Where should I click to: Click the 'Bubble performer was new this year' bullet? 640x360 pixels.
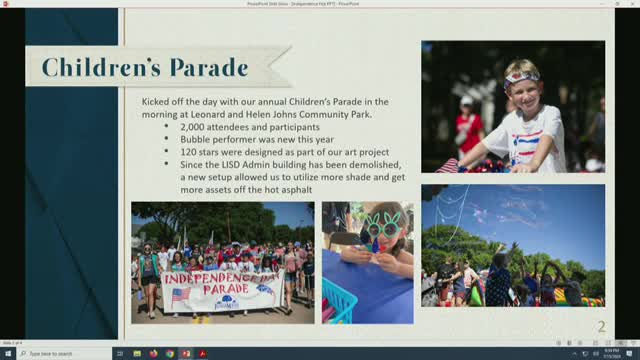257,140
